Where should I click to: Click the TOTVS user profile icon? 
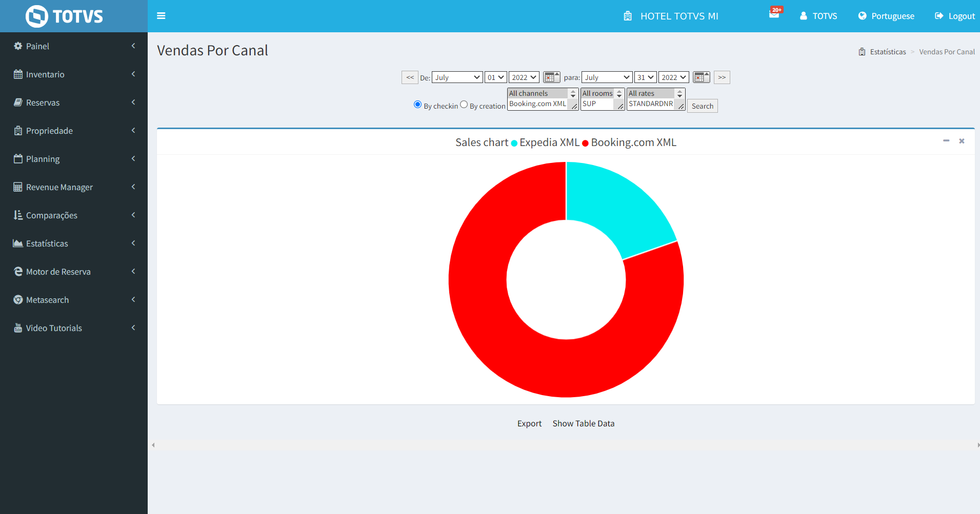point(804,16)
